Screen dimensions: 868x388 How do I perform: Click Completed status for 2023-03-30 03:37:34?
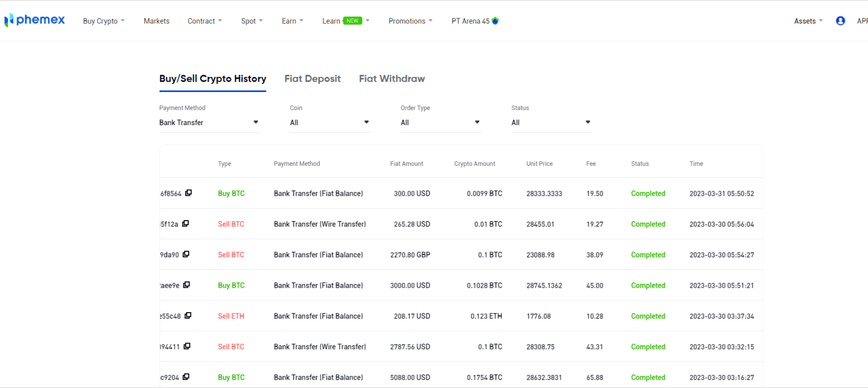point(648,316)
